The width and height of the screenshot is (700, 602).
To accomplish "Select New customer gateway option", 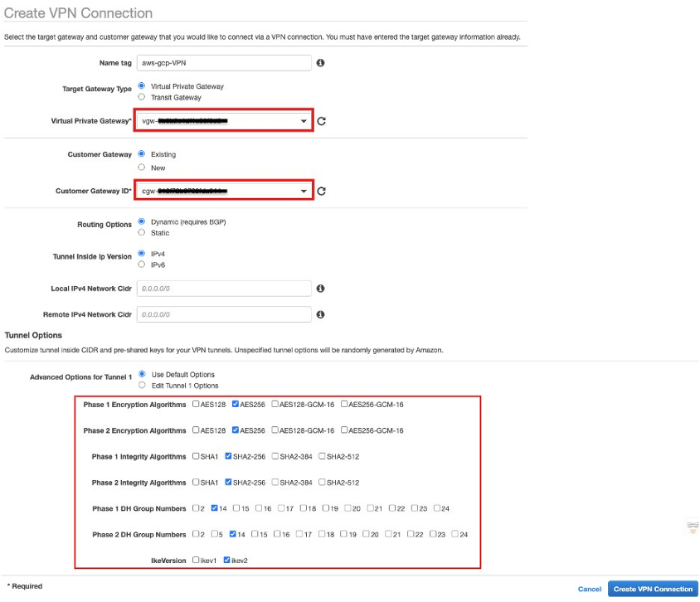I will [x=142, y=167].
